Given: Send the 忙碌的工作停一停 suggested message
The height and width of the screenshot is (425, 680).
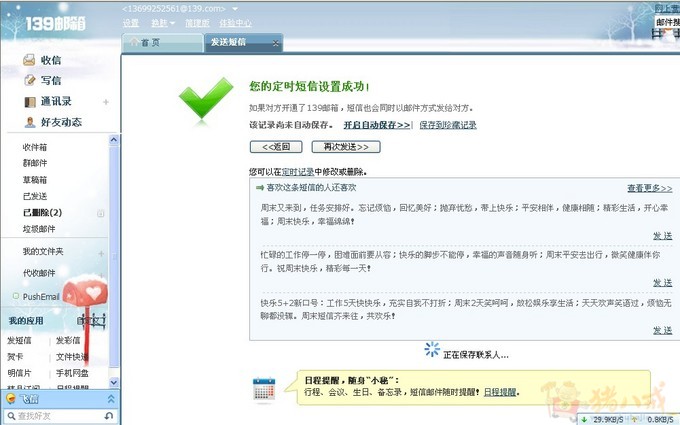Looking at the screenshot, I should [x=663, y=283].
